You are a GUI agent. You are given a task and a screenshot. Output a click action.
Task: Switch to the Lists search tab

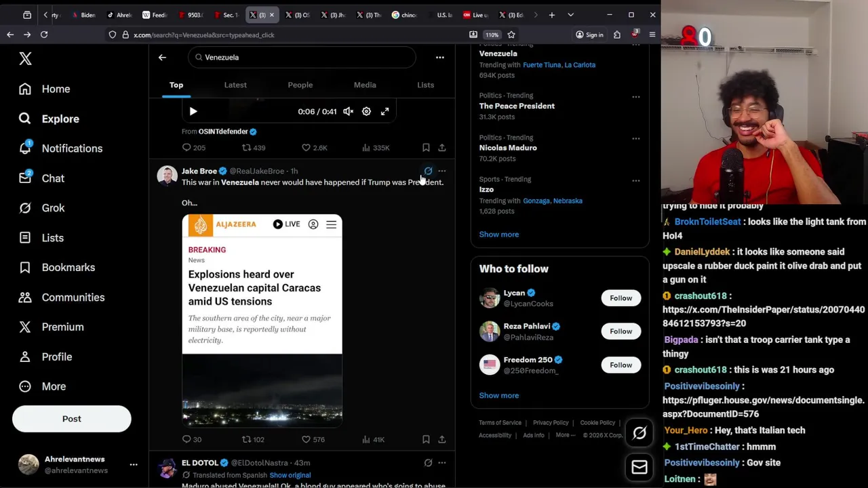click(426, 85)
